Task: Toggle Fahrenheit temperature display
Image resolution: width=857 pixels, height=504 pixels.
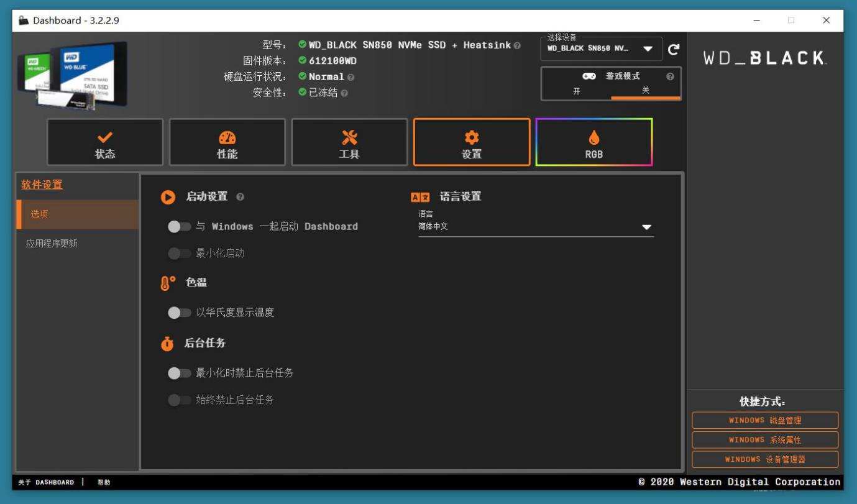Action: tap(179, 313)
